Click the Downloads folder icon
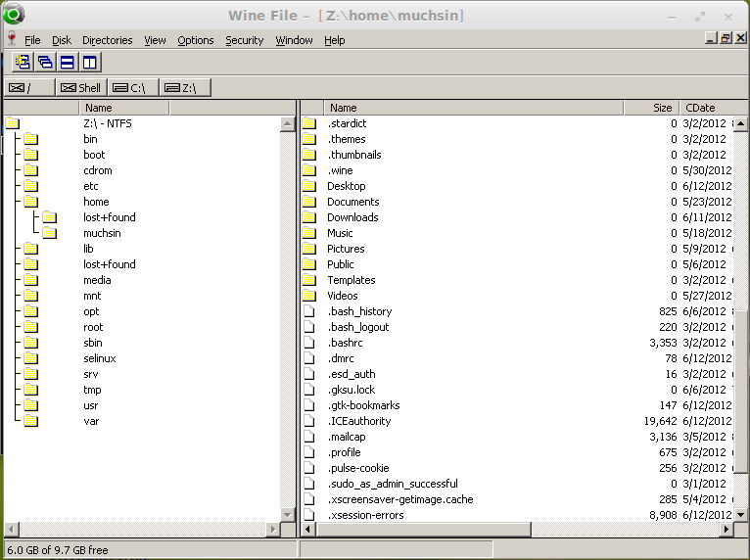The image size is (750, 560). tap(309, 217)
